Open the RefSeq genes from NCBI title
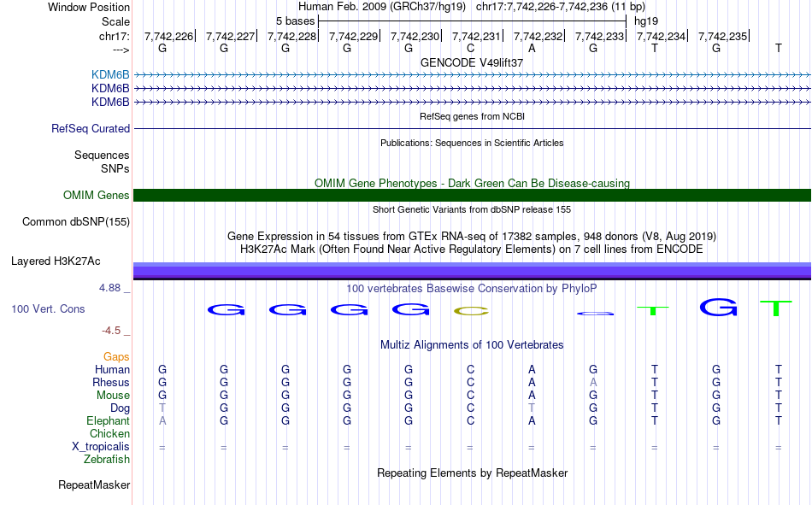The image size is (812, 505). pyautogui.click(x=472, y=116)
